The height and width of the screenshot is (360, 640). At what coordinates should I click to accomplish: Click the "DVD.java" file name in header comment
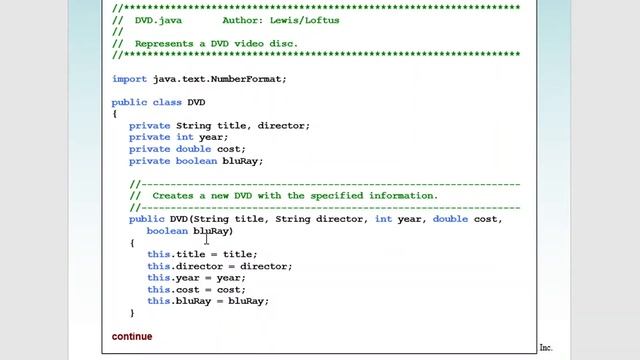click(158, 20)
